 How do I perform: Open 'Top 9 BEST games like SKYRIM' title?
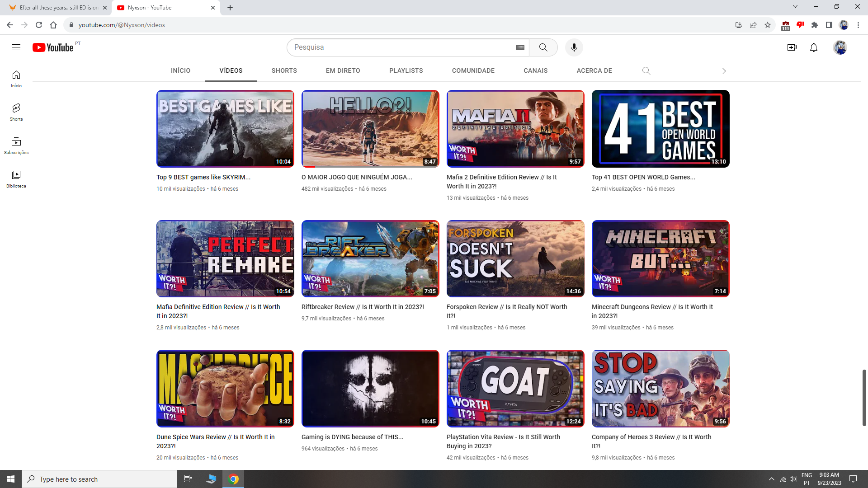(203, 177)
